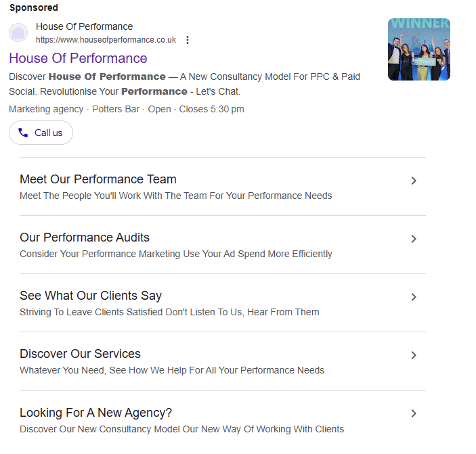The width and height of the screenshot is (476, 454).
Task: Click the phone icon in Call us
Action: (24, 133)
